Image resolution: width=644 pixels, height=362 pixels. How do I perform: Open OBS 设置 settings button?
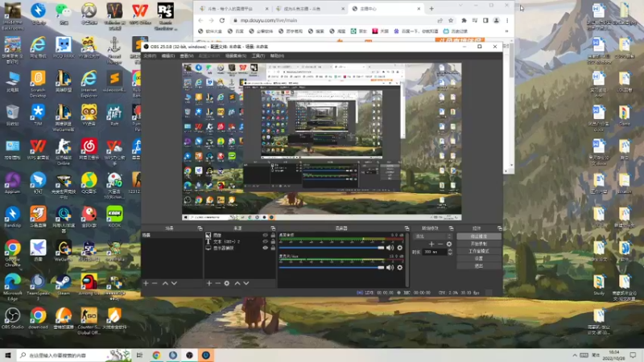(478, 258)
